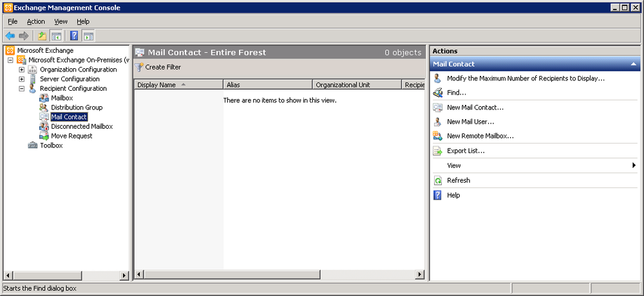Click the Help question mark toolbar icon
Image resolution: width=644 pixels, height=296 pixels.
74,36
